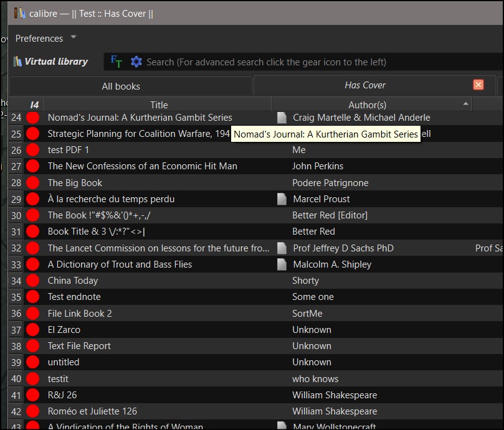Select row number 42 header
The image size is (504, 430).
point(16,411)
